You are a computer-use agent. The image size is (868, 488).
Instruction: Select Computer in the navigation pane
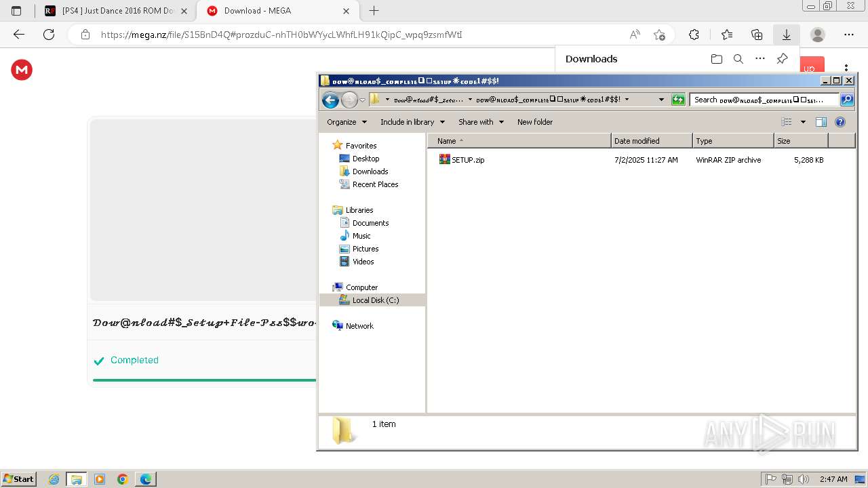click(361, 287)
